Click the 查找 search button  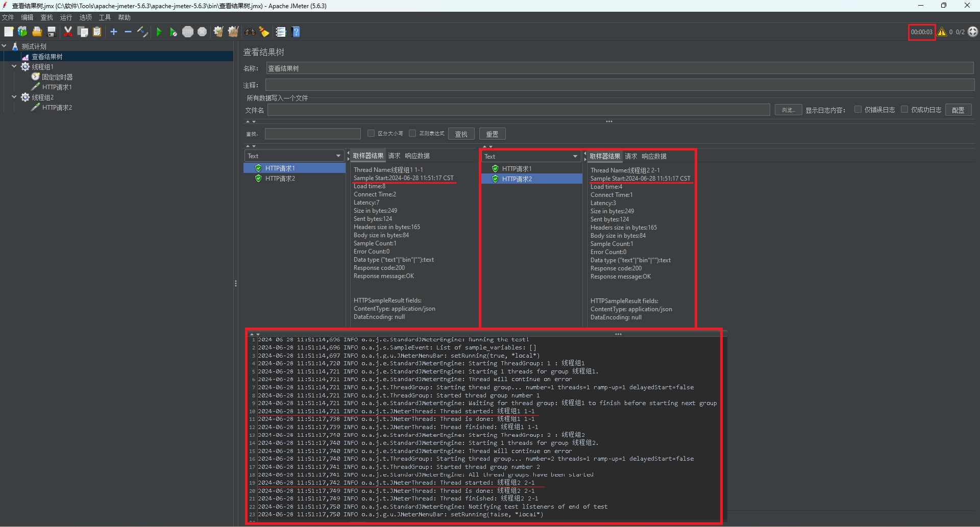coord(461,134)
